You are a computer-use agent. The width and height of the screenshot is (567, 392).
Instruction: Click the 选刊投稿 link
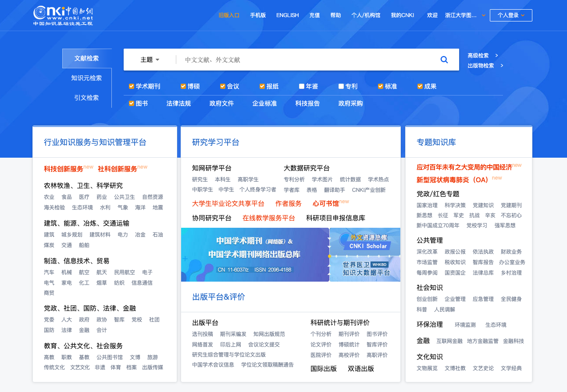click(203, 334)
